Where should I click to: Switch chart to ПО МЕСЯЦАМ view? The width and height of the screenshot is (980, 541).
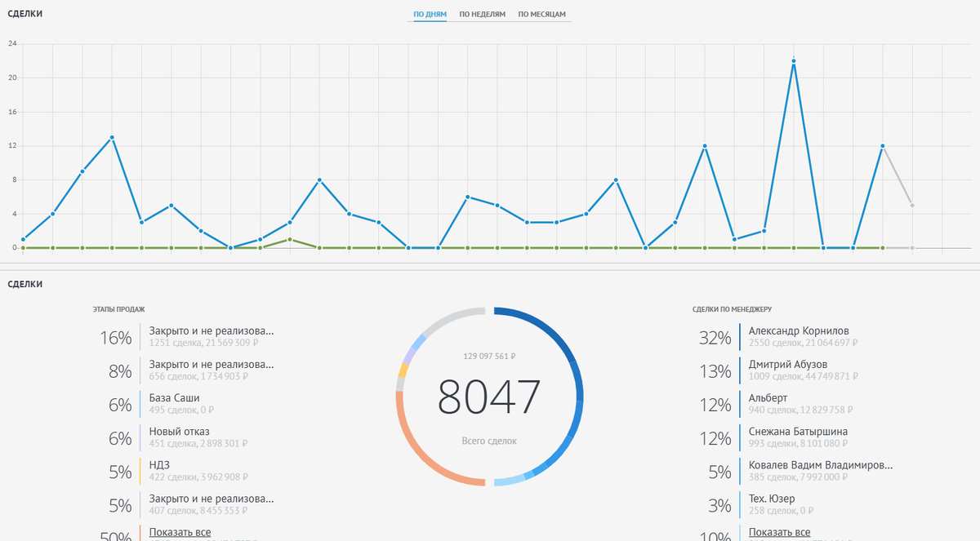542,15
